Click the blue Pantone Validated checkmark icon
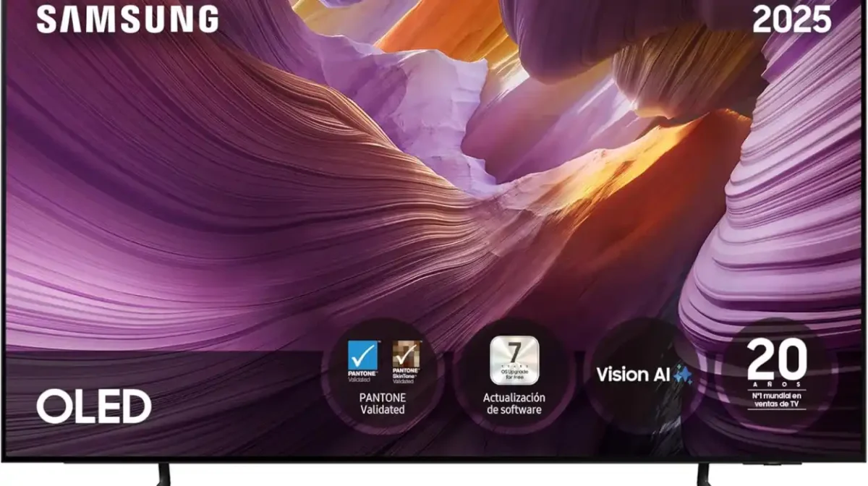868x486 pixels. 362,360
